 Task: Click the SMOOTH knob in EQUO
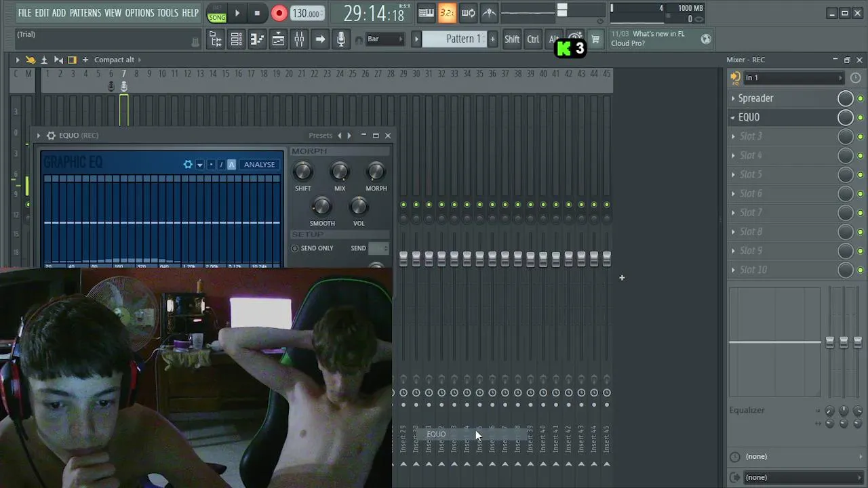322,206
